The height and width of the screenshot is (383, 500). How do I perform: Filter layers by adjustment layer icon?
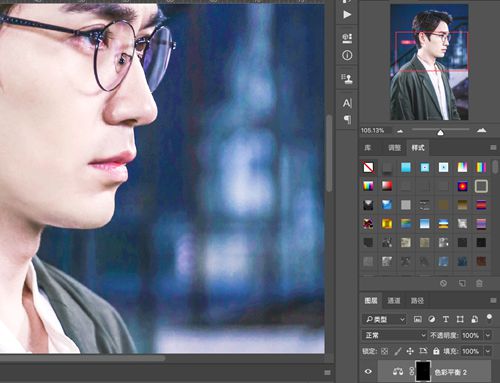pyautogui.click(x=432, y=319)
